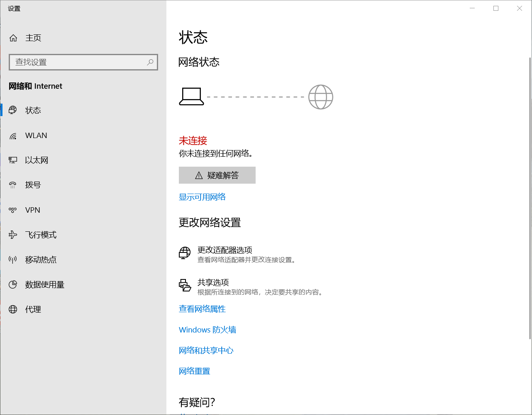Viewport: 532px width, 415px height.
Task: Open the 主页 home page
Action: (83, 38)
